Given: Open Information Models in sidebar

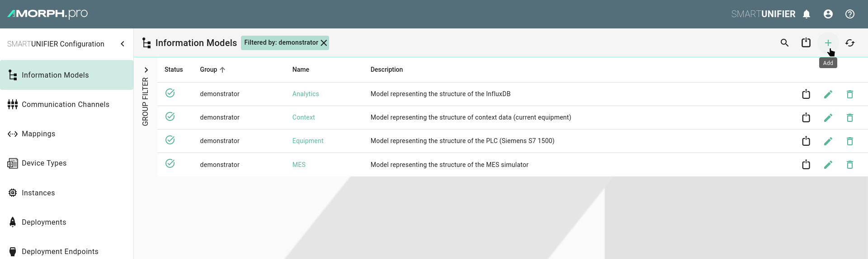Looking at the screenshot, I should pos(67,75).
